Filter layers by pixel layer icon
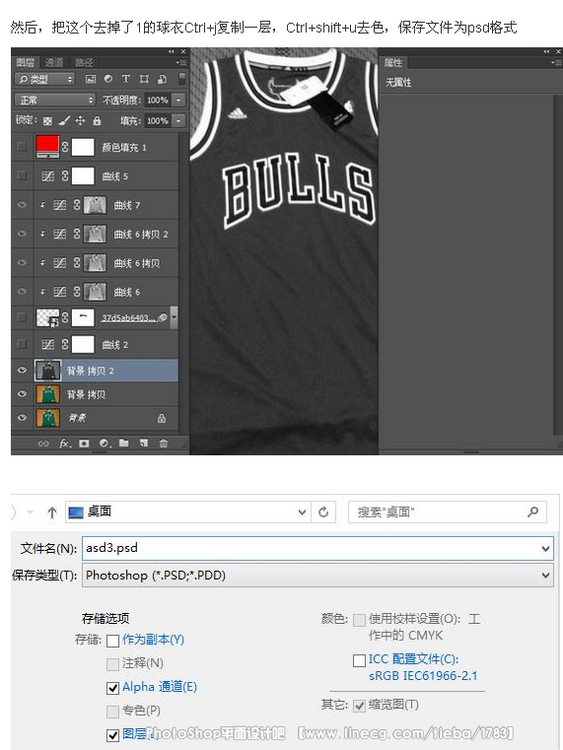 click(90, 79)
